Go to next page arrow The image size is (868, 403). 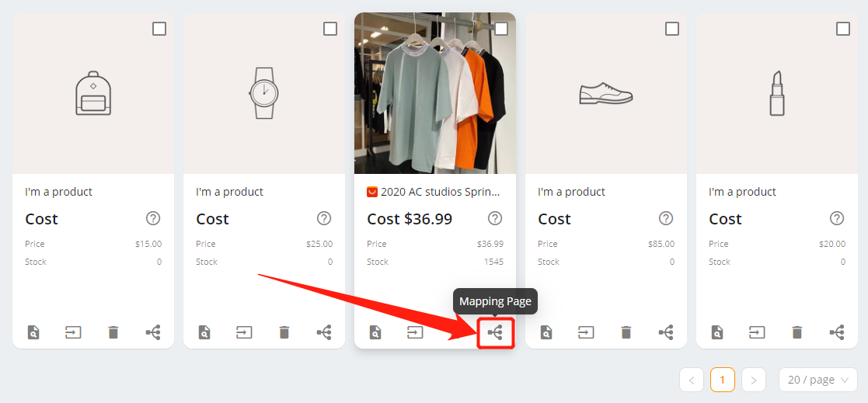[754, 380]
